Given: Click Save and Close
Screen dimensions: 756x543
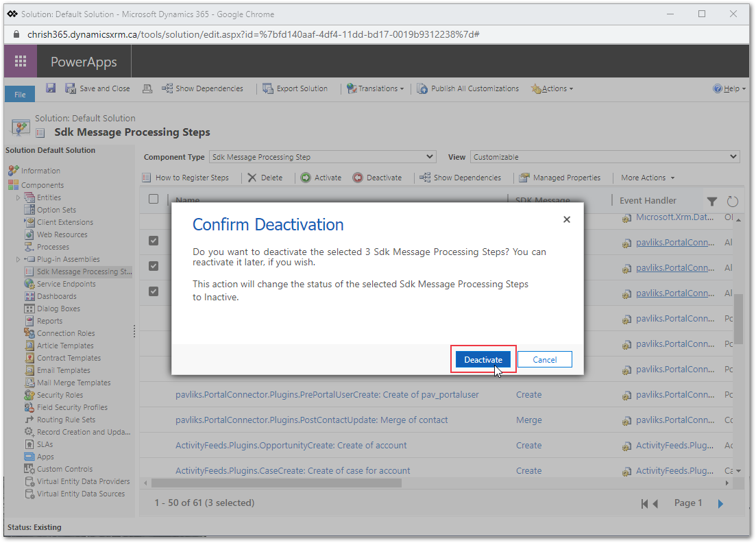Looking at the screenshot, I should coord(98,88).
